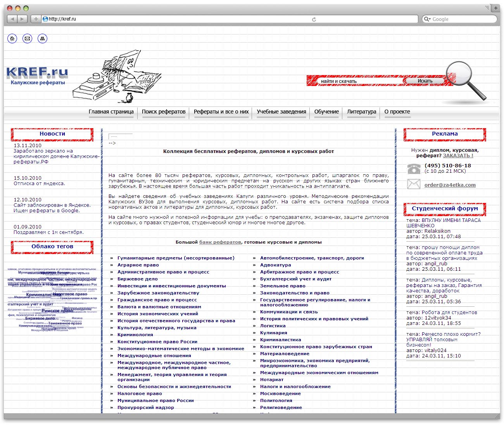The width and height of the screenshot is (504, 433).
Task: Open Гуманитарные предметы (несортированные) category
Action: pos(176,258)
